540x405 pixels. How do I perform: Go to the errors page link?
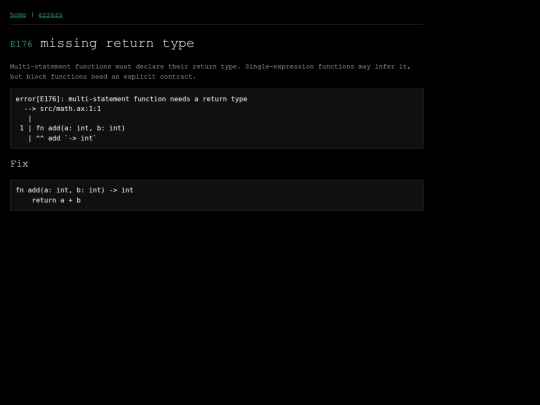50,15
